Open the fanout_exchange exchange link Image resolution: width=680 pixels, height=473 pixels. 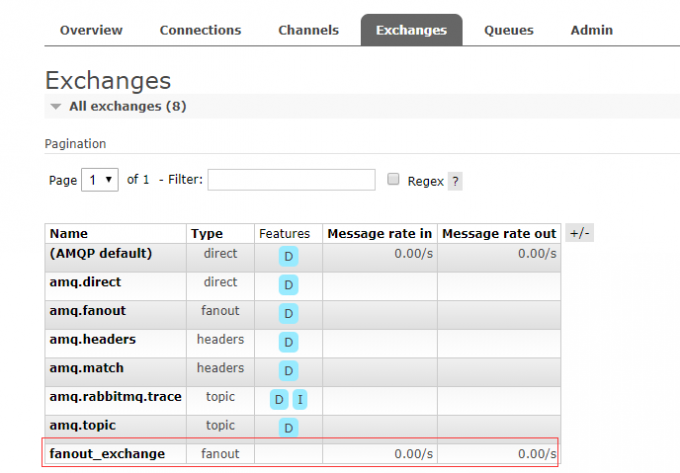pos(107,454)
